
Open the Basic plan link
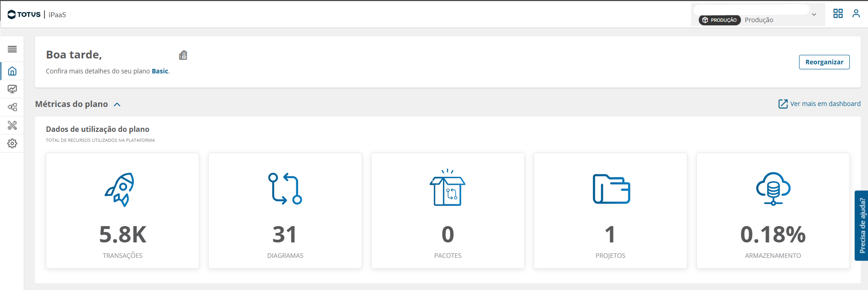[160, 71]
